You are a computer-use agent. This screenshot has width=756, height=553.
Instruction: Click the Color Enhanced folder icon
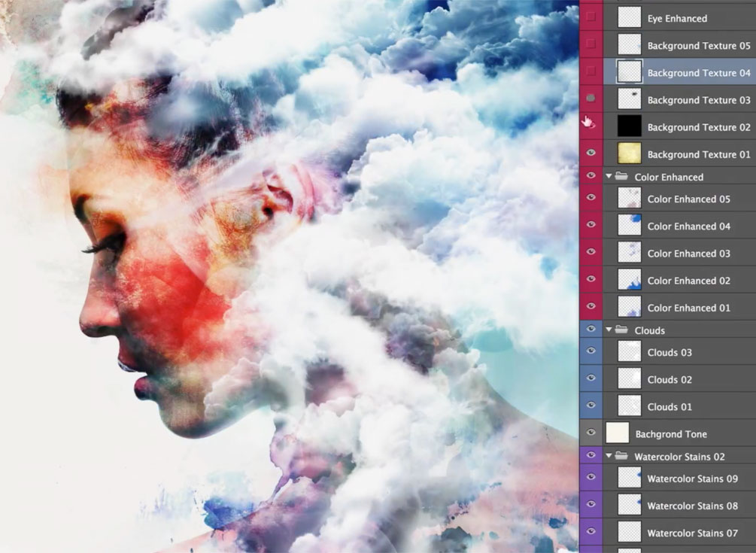tap(621, 177)
